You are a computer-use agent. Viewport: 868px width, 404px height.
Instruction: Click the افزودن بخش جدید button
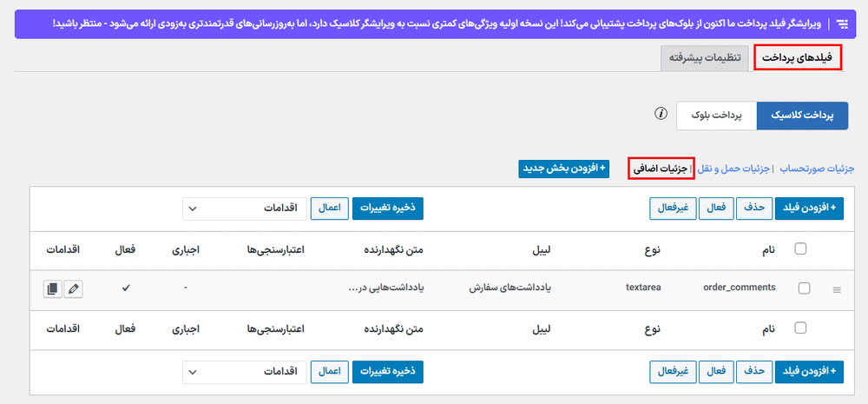point(563,169)
